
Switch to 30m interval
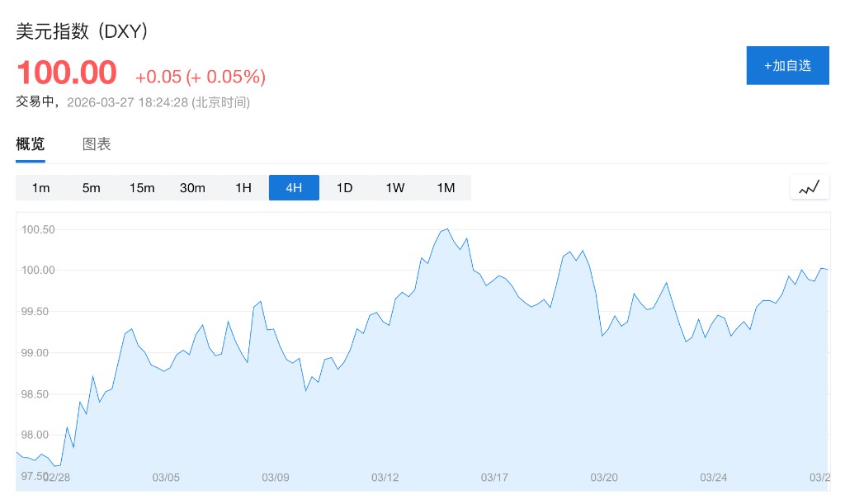click(192, 188)
